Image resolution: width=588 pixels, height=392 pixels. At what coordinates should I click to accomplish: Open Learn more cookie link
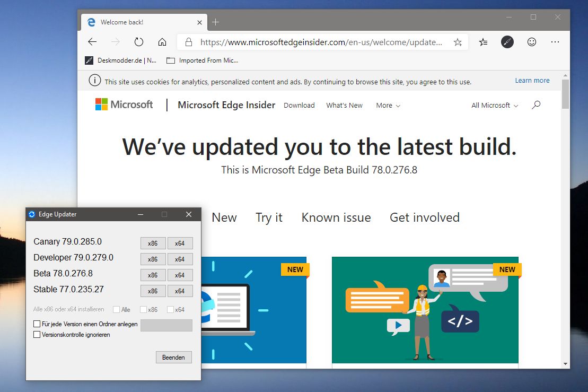(x=532, y=80)
